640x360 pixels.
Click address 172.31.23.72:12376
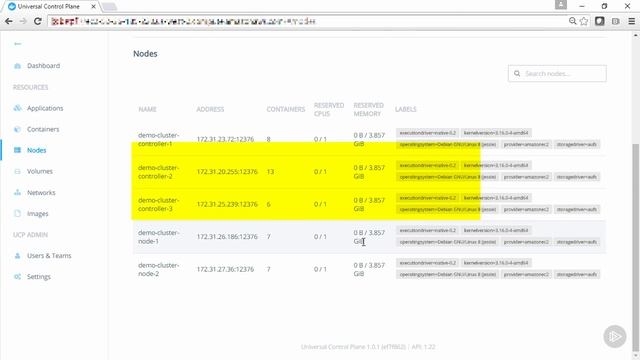(x=225, y=139)
